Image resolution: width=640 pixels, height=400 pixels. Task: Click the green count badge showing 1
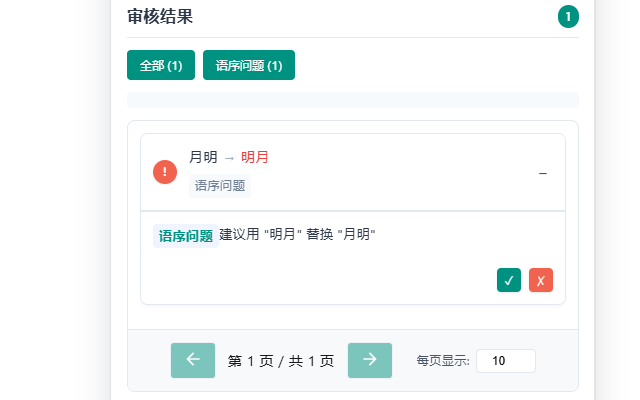pos(568,17)
